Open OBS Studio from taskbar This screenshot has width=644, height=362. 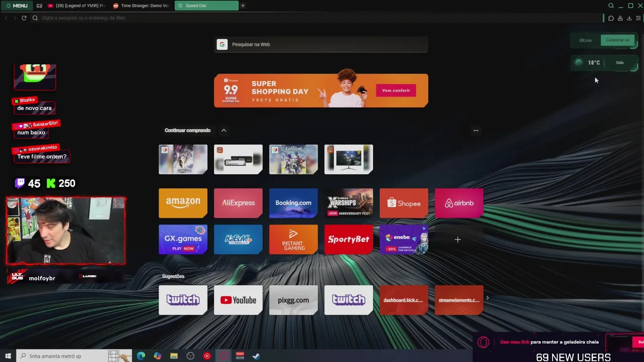190,356
